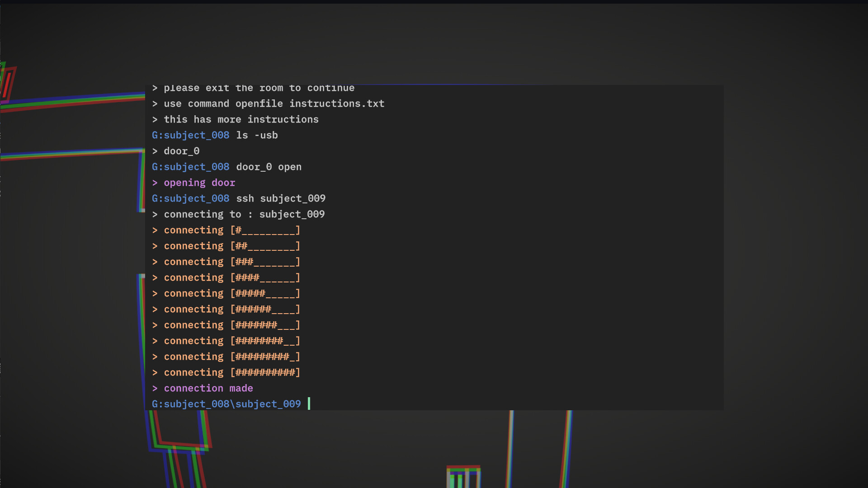Click the fully filled connecting progress bar

pos(265,372)
